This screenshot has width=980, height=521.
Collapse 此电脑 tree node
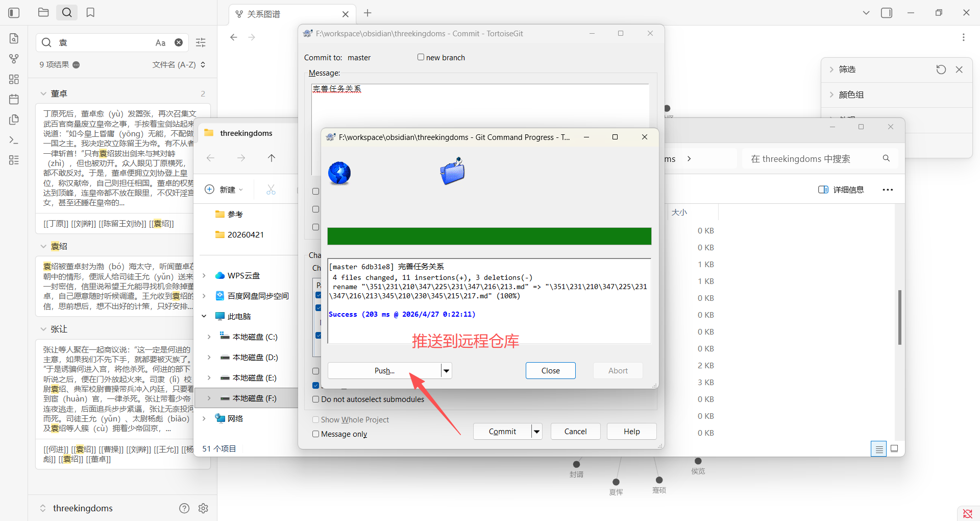coord(204,316)
